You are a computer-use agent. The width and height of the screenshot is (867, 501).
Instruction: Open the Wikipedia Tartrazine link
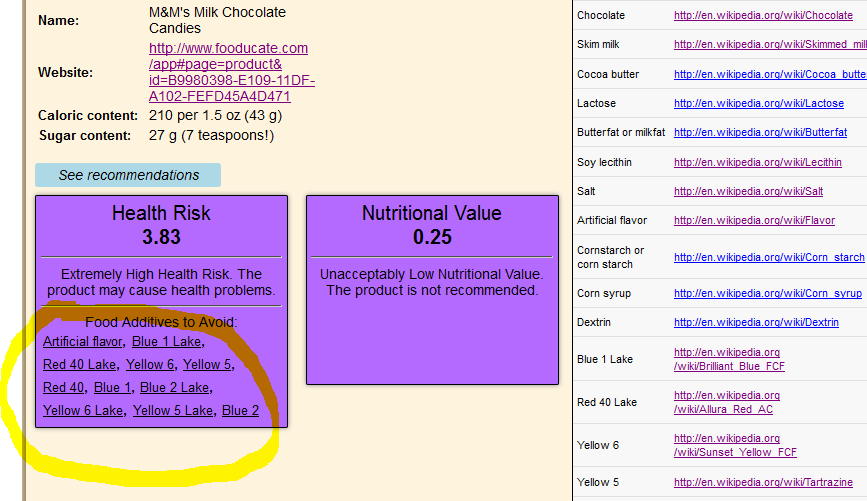pyautogui.click(x=763, y=482)
